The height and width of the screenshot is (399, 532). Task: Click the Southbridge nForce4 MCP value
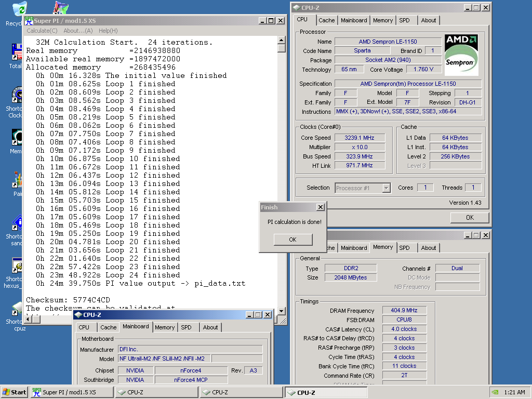tap(191, 380)
